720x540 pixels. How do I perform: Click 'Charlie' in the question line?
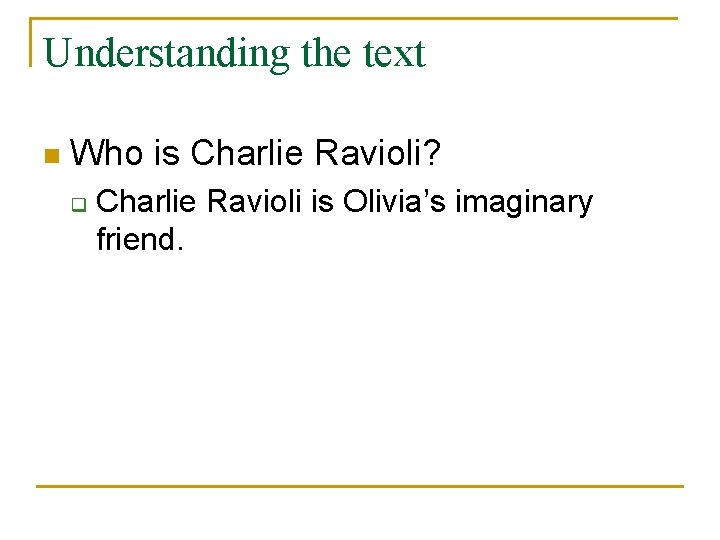247,153
